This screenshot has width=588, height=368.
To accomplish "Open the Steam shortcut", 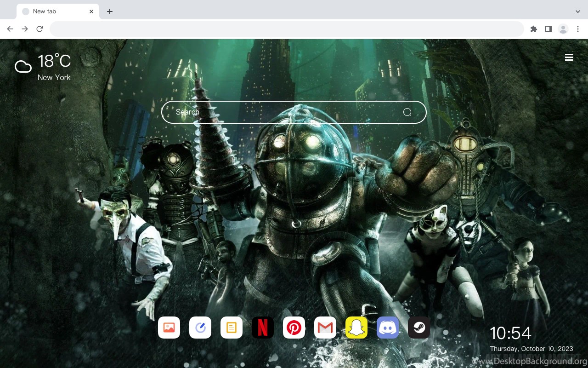I will [419, 328].
